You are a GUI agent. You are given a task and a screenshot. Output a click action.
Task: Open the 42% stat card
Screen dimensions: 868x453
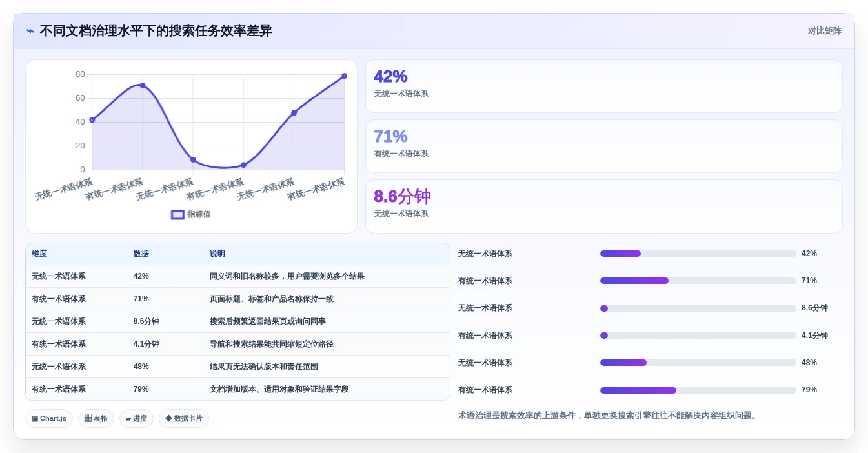pyautogui.click(x=603, y=86)
